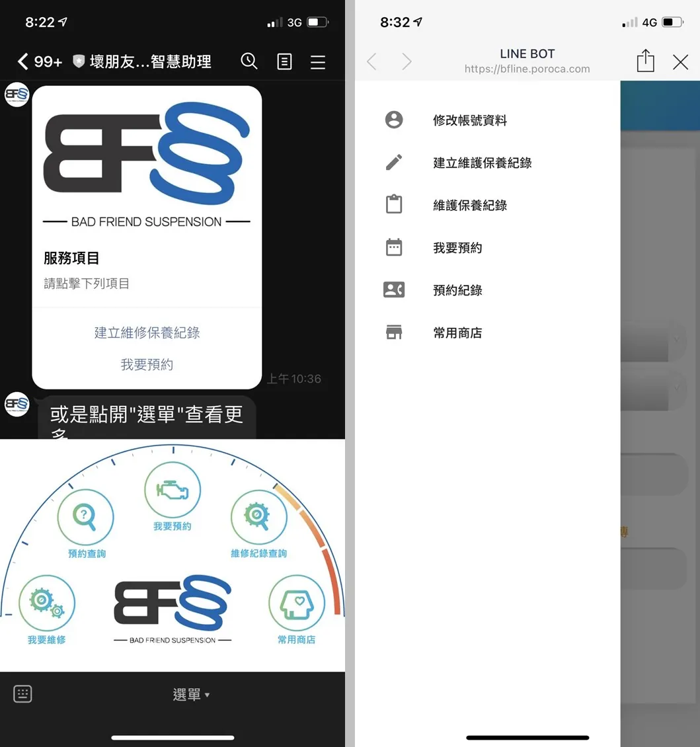Switch to keyboard input icon
This screenshot has width=700, height=747.
22,694
